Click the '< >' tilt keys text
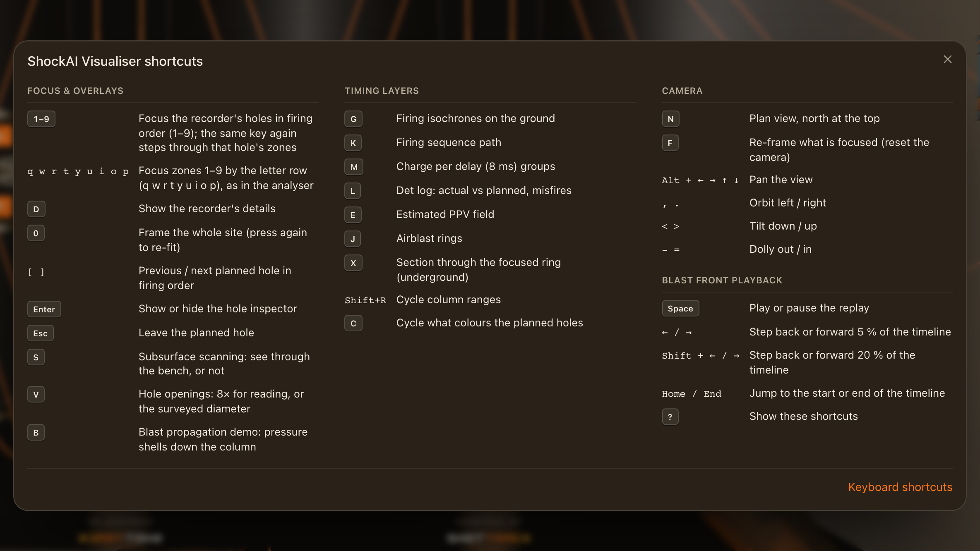 click(670, 227)
